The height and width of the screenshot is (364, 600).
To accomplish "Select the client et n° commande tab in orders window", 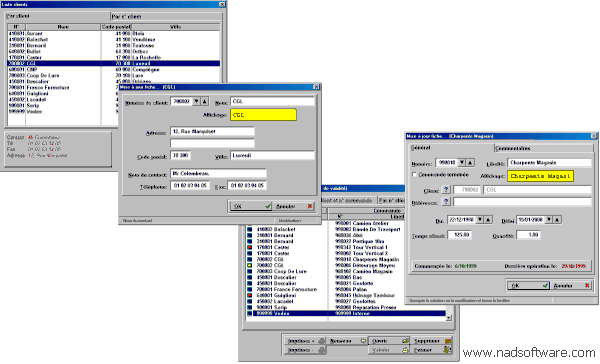I will coord(348,200).
